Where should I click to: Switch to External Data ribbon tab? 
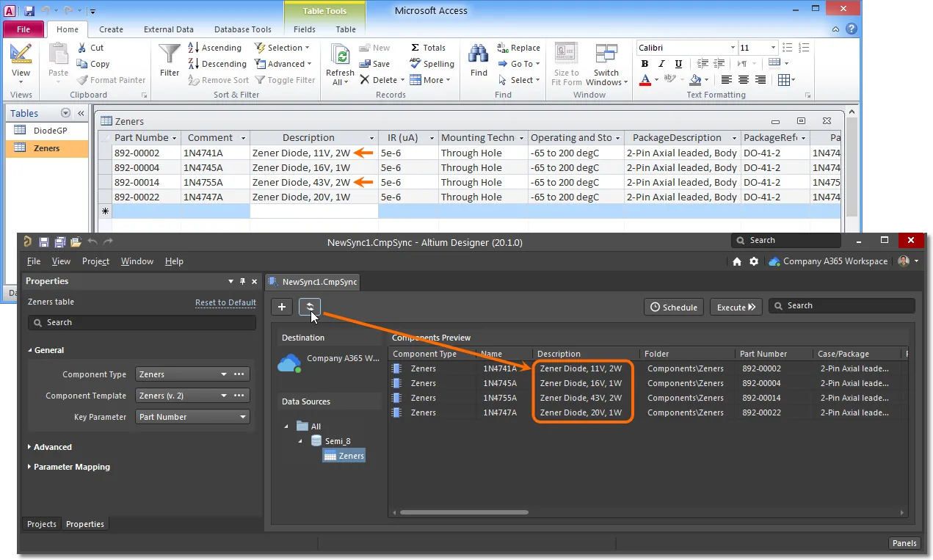[169, 29]
